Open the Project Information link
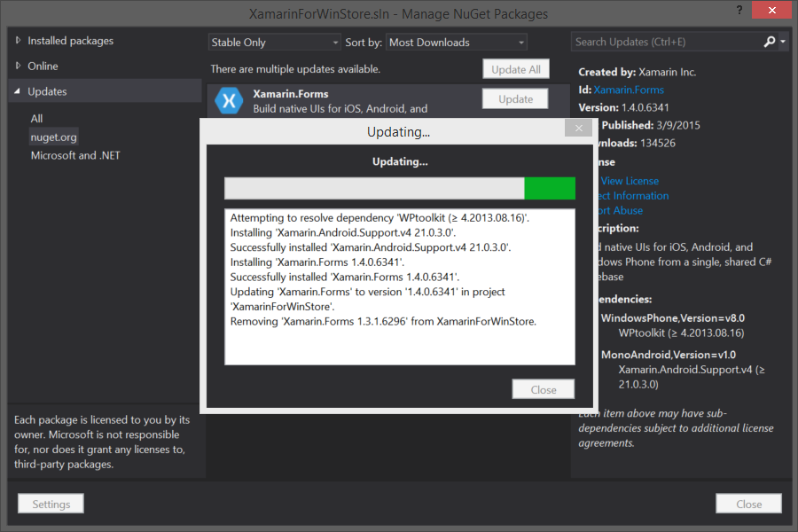The image size is (798, 532). point(633,195)
